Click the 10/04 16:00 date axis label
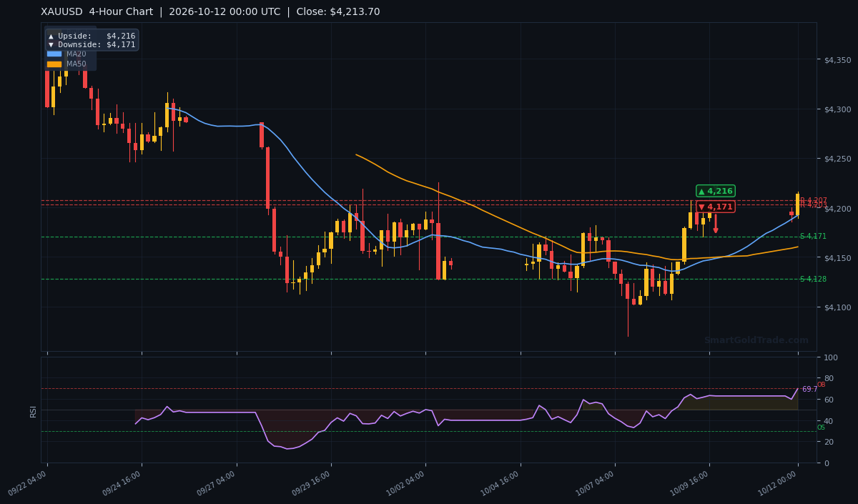The image size is (858, 504). coord(500,484)
